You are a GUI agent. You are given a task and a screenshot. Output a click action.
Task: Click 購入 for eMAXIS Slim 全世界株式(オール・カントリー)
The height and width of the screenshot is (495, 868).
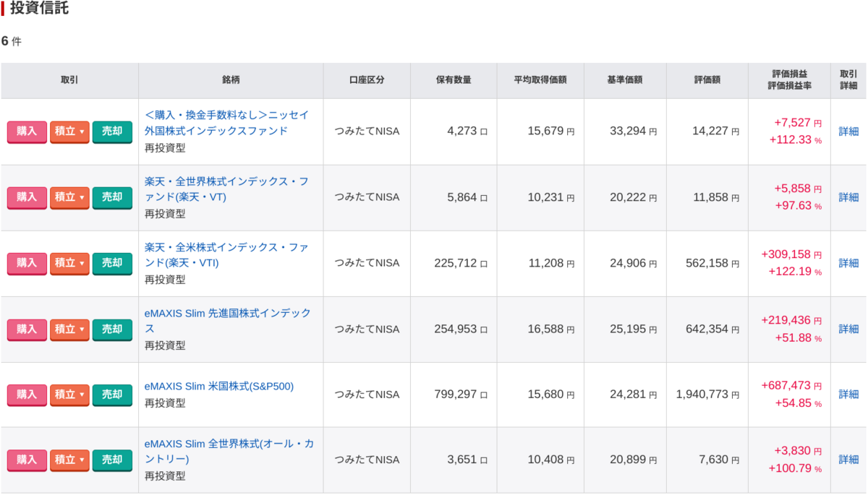click(x=27, y=460)
